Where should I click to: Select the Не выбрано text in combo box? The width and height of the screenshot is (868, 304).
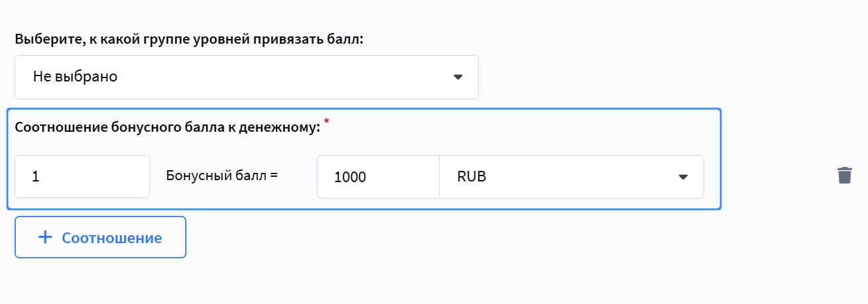point(75,77)
